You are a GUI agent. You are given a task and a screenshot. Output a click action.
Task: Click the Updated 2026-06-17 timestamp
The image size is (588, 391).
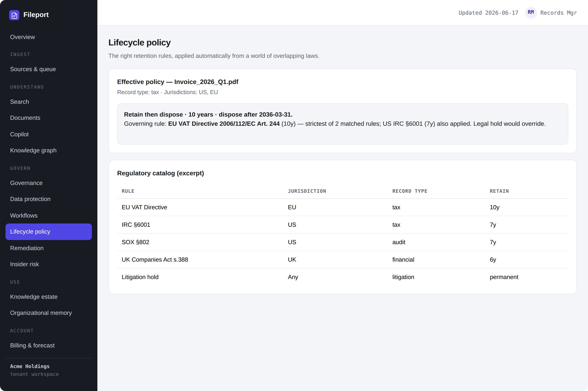coord(488,13)
